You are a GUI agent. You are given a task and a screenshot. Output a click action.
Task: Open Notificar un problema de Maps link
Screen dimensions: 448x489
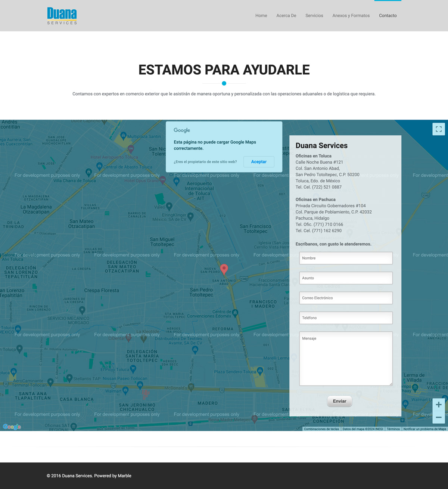pos(424,429)
